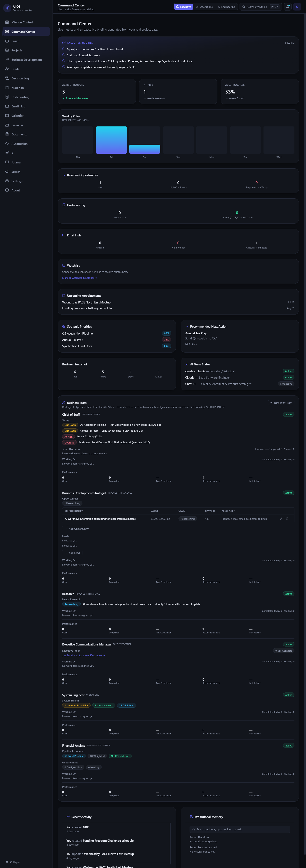Open Email Hub from the sidebar
The width and height of the screenshot is (306, 868).
(26, 106)
